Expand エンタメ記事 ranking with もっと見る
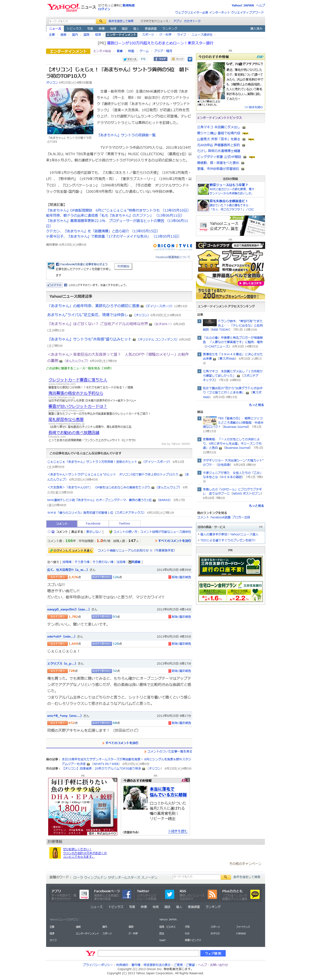The height and width of the screenshot is (980, 311). pos(256,405)
